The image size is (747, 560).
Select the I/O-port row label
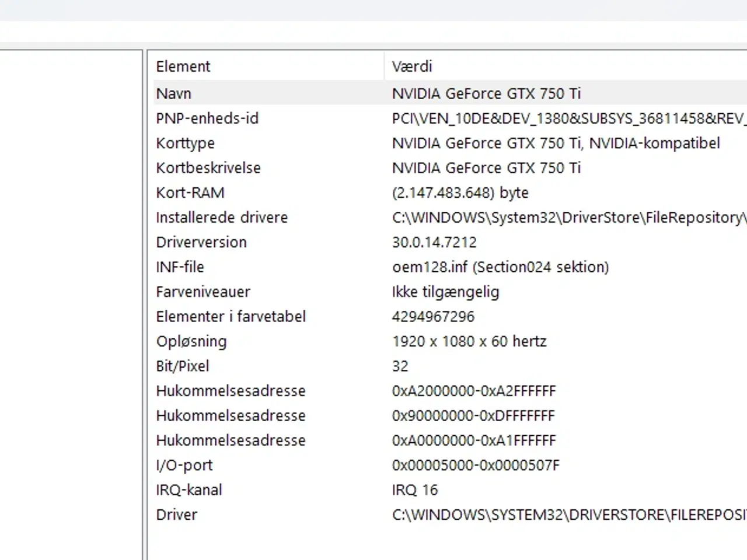[184, 466]
